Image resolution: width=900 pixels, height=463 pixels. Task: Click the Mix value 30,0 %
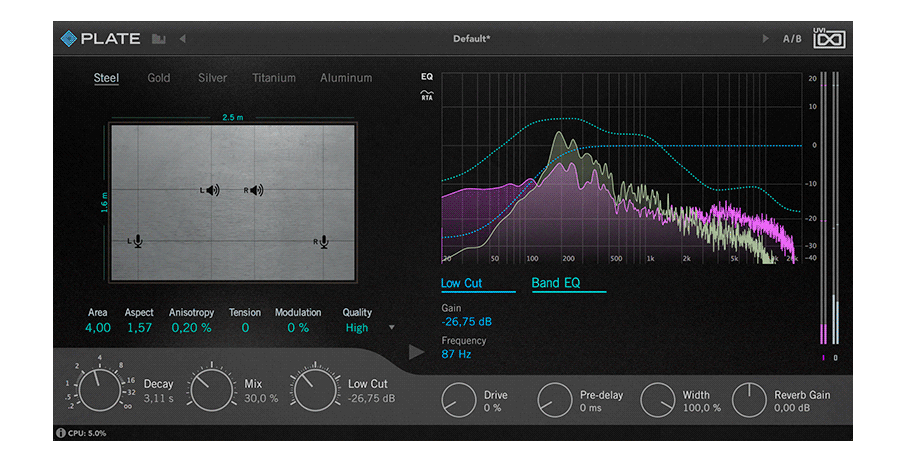coord(261,398)
